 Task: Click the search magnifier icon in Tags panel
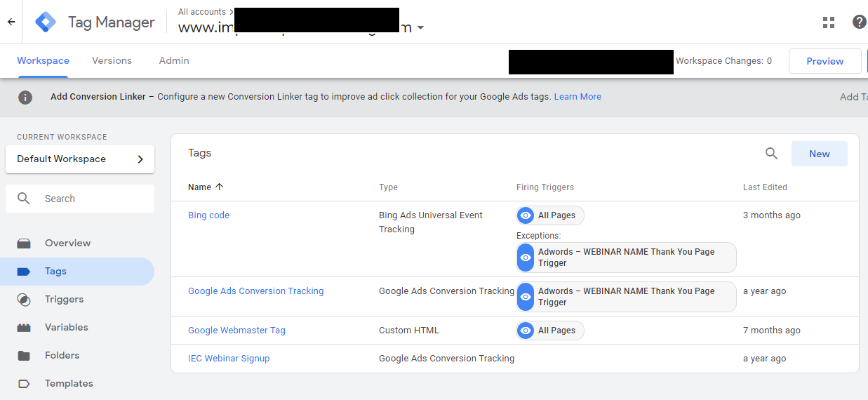[x=771, y=154]
